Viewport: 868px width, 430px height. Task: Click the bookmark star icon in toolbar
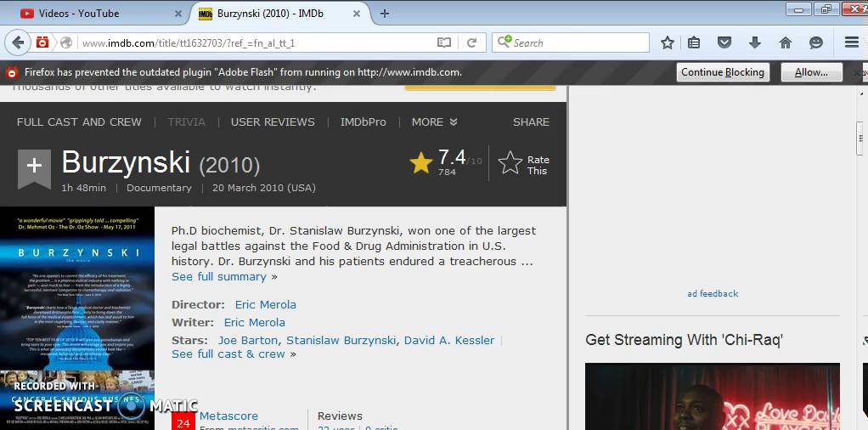coord(668,42)
